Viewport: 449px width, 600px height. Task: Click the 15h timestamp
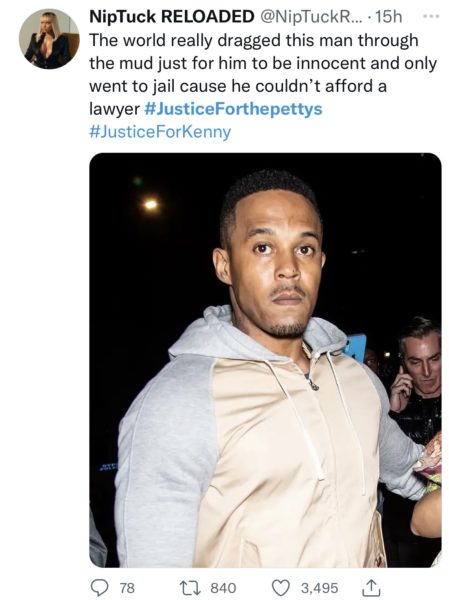coord(388,16)
